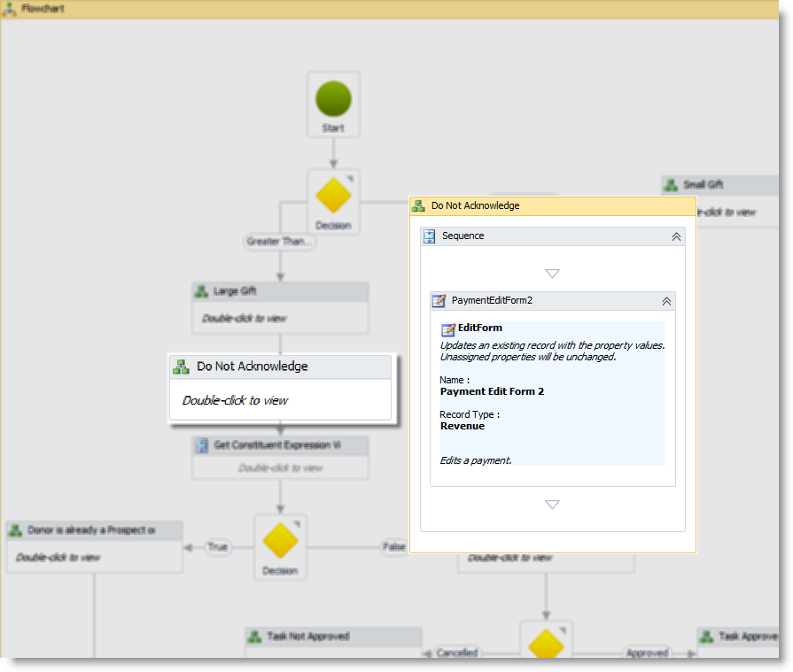Viewport: 793px width, 672px height.
Task: Click the Greater Than branch label
Action: (280, 242)
